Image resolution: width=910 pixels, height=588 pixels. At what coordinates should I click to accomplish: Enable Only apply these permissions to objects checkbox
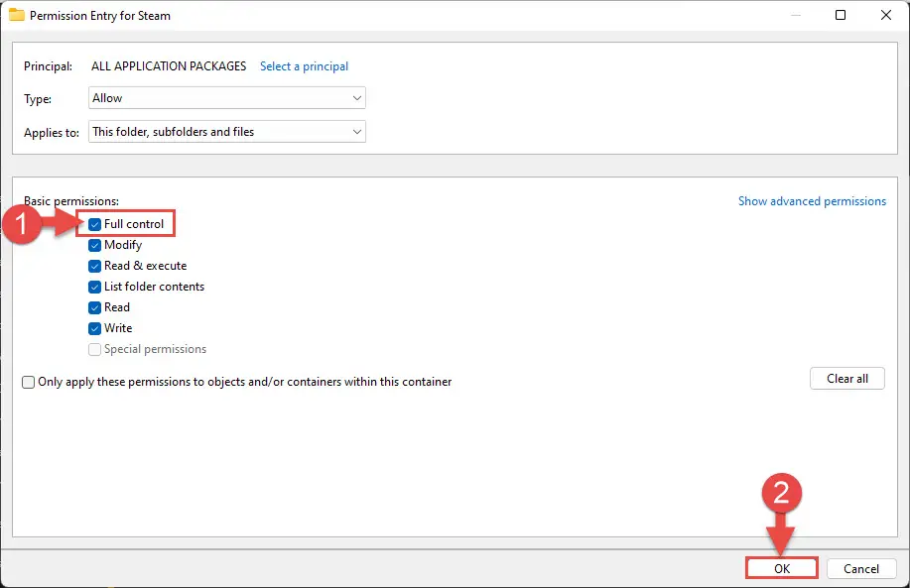pyautogui.click(x=28, y=382)
